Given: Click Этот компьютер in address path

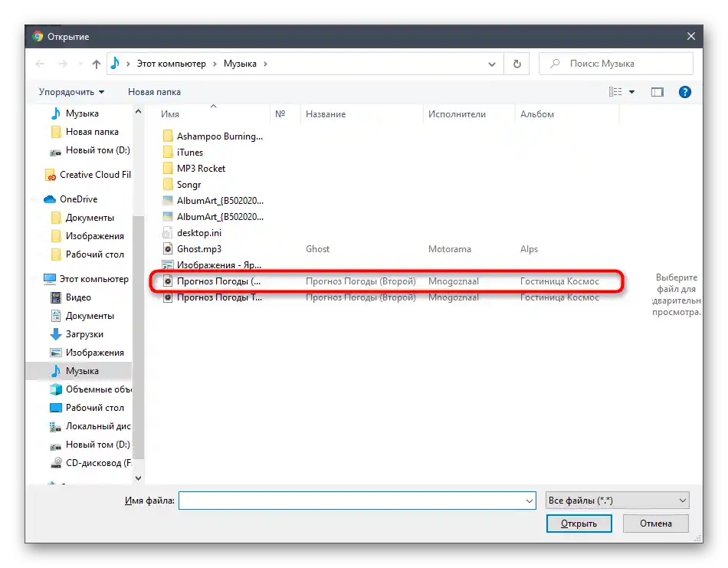Looking at the screenshot, I should 171,64.
